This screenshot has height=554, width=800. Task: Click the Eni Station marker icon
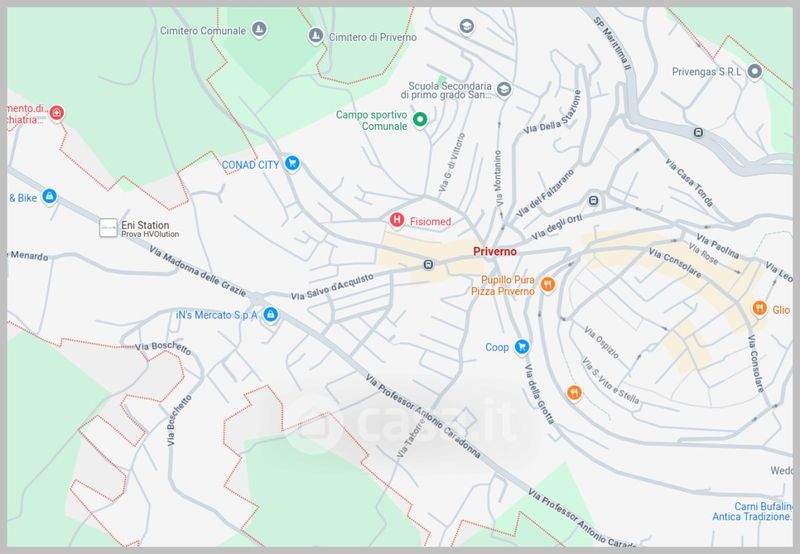pos(108,228)
